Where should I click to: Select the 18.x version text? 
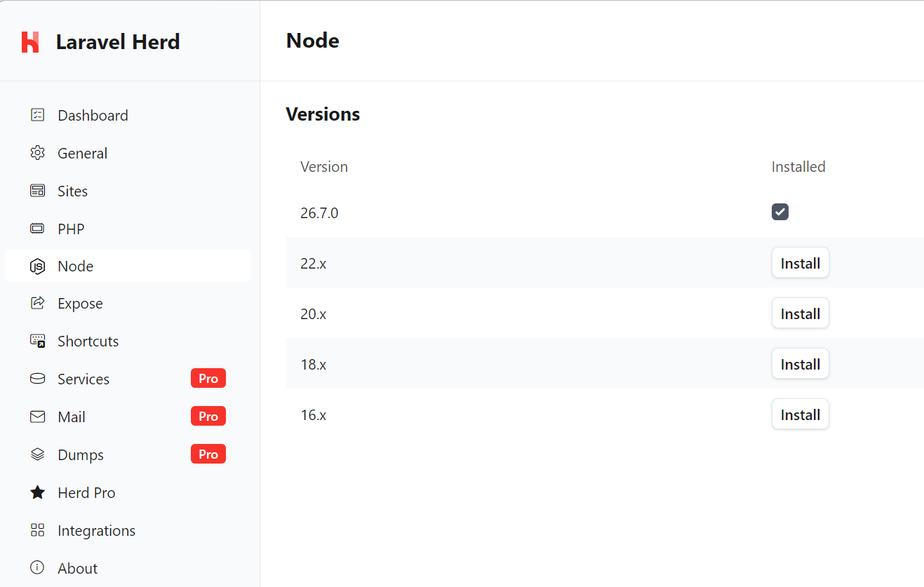point(314,365)
